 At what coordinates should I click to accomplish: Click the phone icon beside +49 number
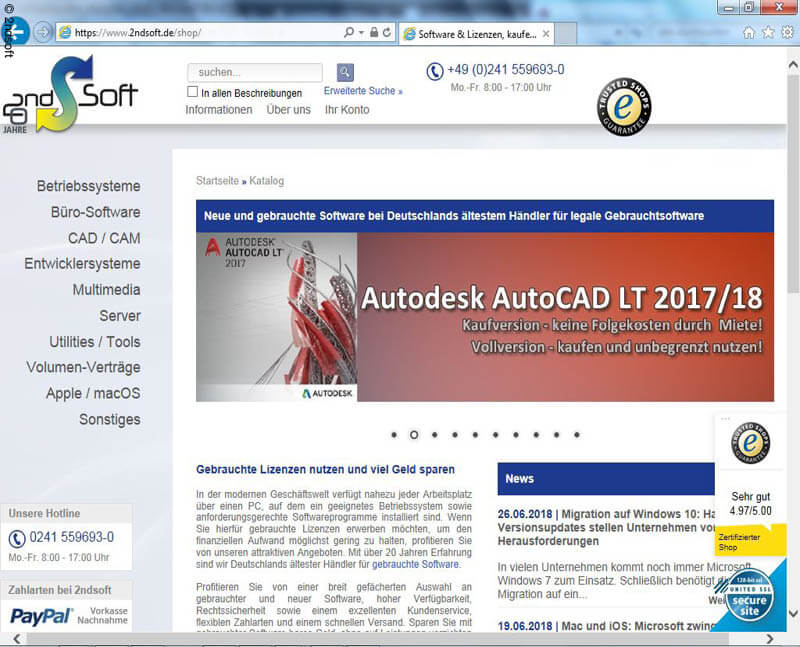(435, 71)
